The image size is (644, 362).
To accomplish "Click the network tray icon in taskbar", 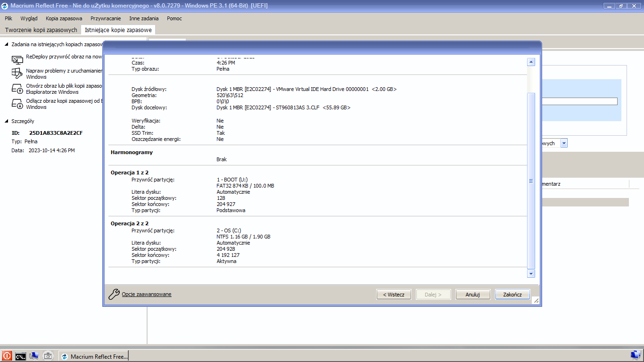I will click(x=636, y=354).
